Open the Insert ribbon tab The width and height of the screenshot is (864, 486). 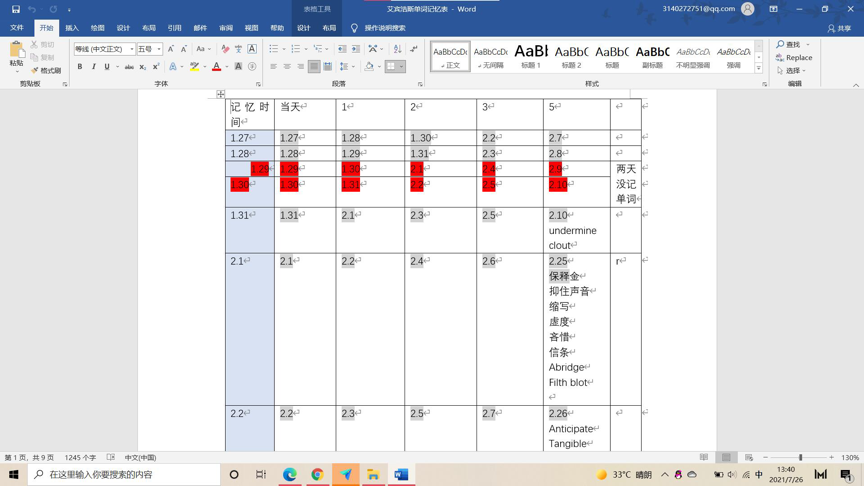(72, 28)
